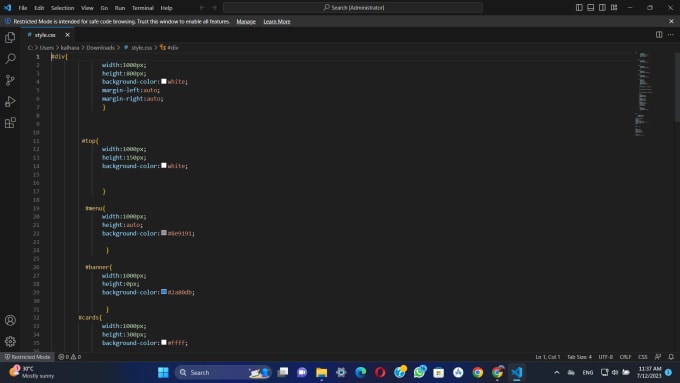Toggle the primary side bar layout icon

click(579, 7)
